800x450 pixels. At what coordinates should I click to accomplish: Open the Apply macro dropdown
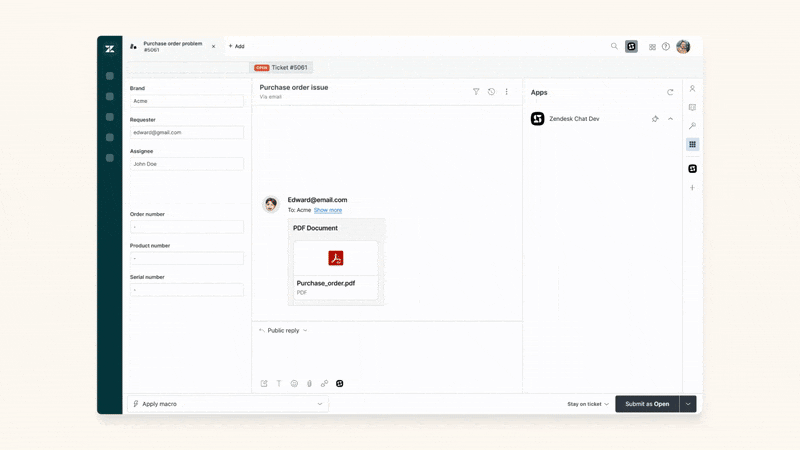point(228,404)
